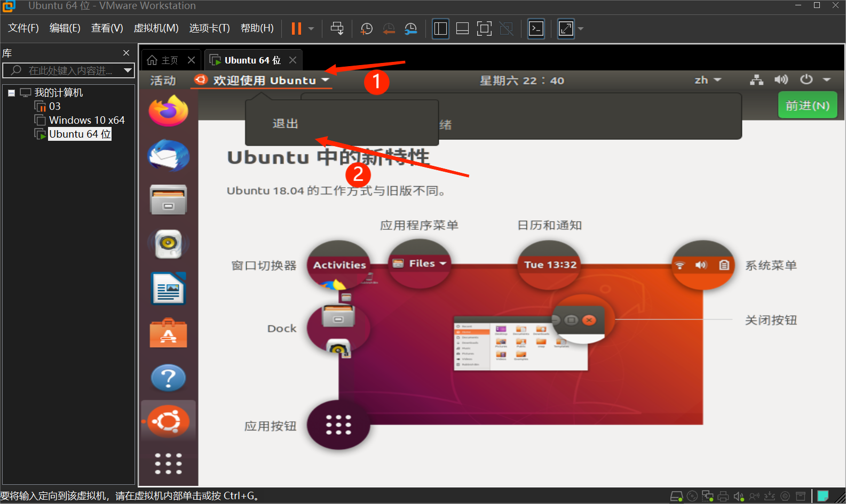This screenshot has height=504, width=846.
Task: Click the printer status bar icon
Action: point(723,497)
